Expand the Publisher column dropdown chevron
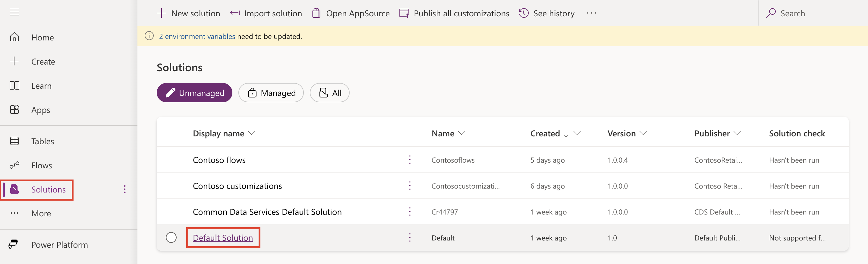Viewport: 868px width, 264px height. tap(737, 134)
